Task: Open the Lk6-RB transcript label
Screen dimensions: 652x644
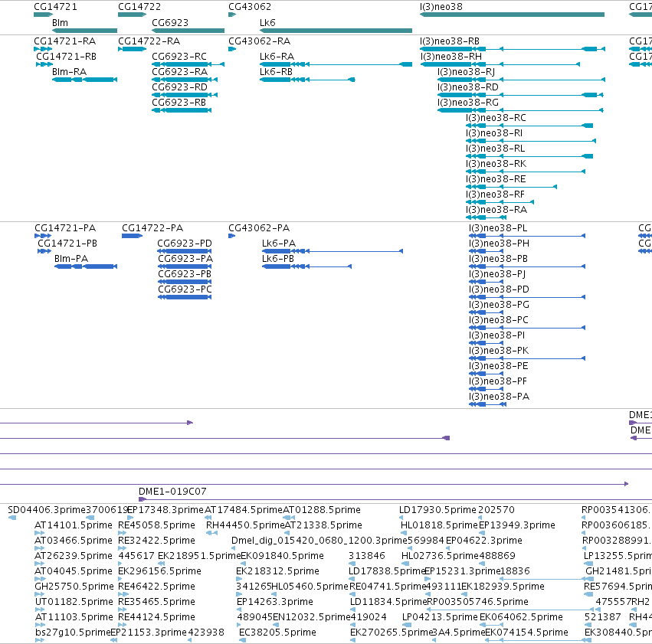Action: point(276,72)
